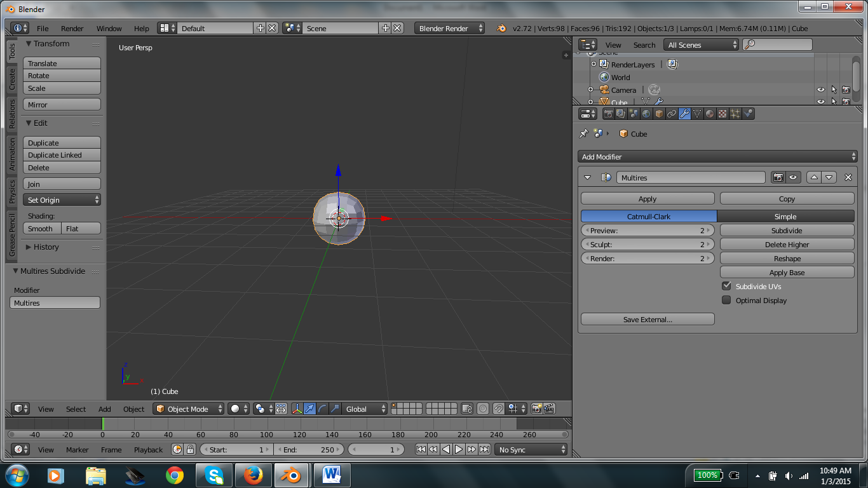The image size is (868, 488).
Task: Enable the Subdivide UVs checkbox
Action: [x=726, y=287]
